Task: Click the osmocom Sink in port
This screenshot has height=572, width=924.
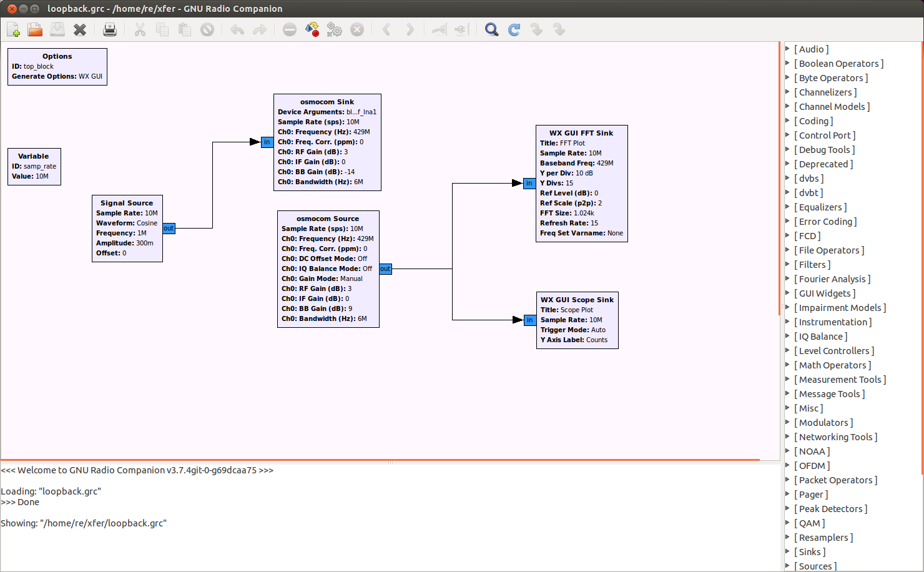Action: 267,142
